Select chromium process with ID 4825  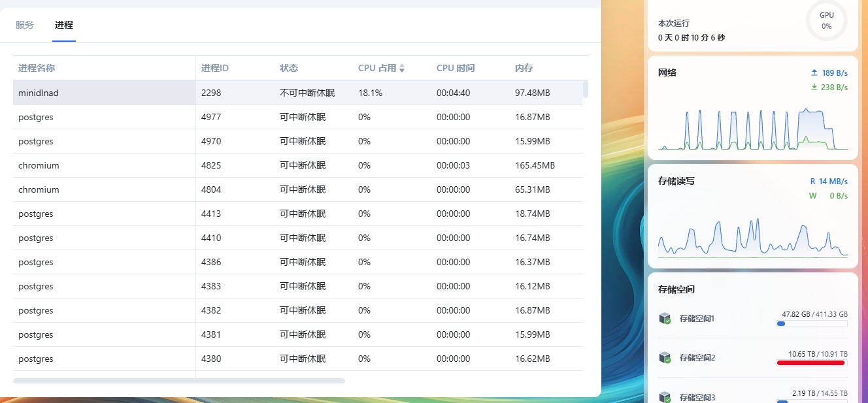[298, 165]
